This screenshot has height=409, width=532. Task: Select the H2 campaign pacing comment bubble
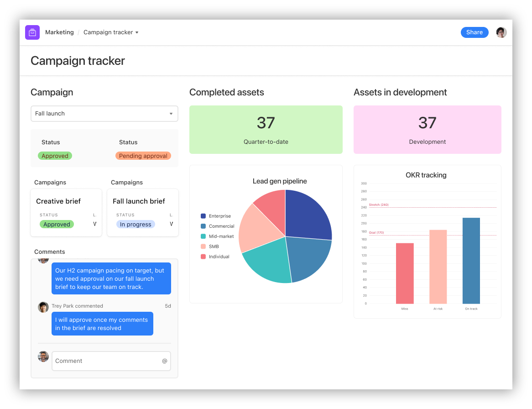click(111, 278)
